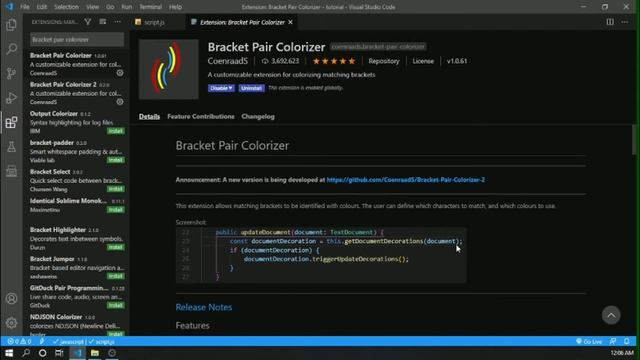This screenshot has width=640, height=360.
Task: Open the Disable dropdown button
Action: tap(221, 88)
